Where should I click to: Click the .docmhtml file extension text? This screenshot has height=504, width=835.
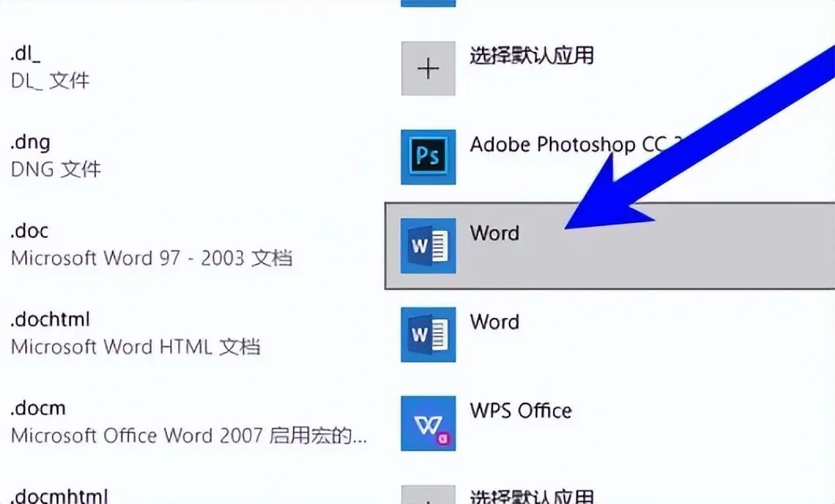click(x=59, y=496)
